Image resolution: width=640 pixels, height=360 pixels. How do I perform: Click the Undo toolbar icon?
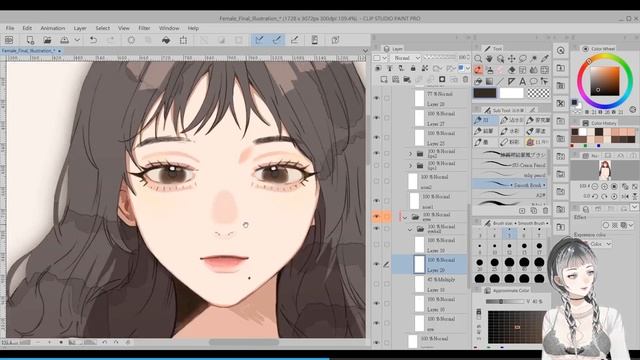[93, 40]
